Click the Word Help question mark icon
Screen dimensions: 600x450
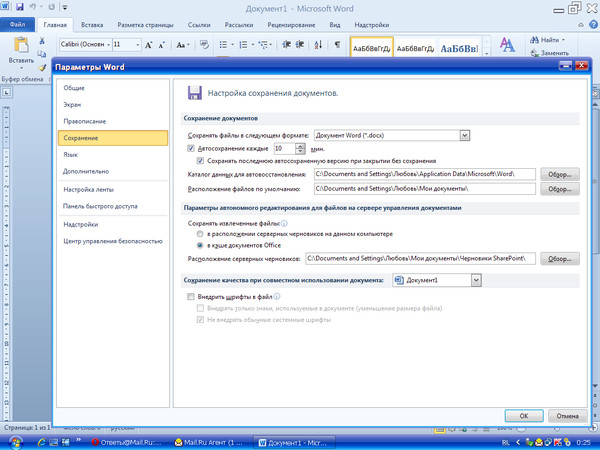click(593, 24)
